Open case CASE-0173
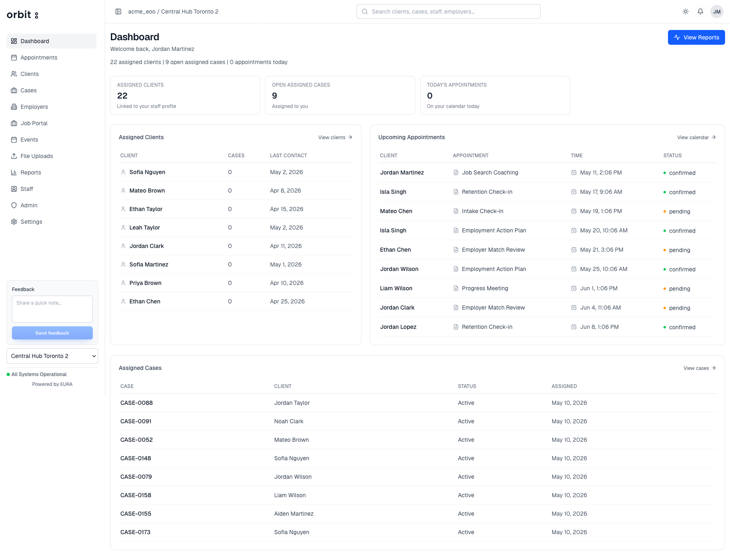 click(135, 532)
